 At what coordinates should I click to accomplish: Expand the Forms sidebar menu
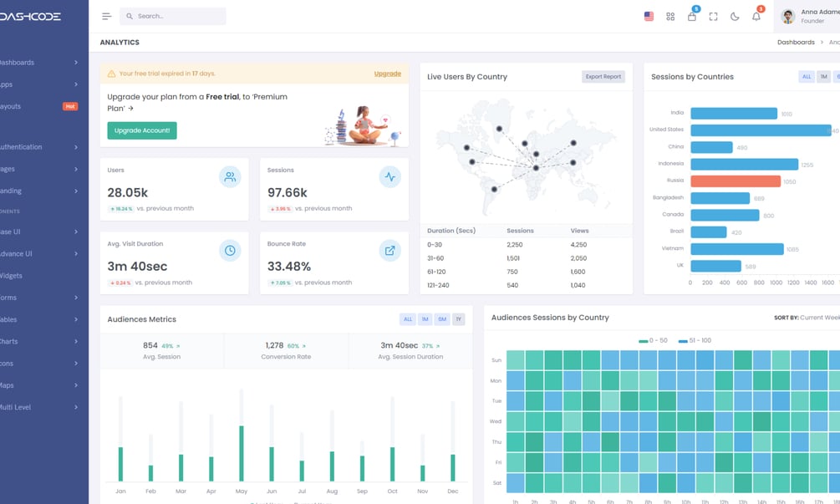(x=38, y=298)
